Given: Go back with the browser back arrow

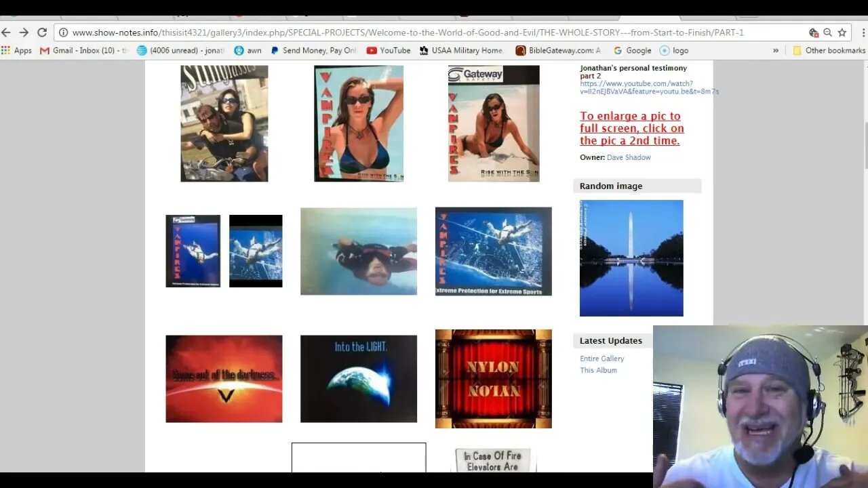Looking at the screenshot, I should (x=6, y=33).
